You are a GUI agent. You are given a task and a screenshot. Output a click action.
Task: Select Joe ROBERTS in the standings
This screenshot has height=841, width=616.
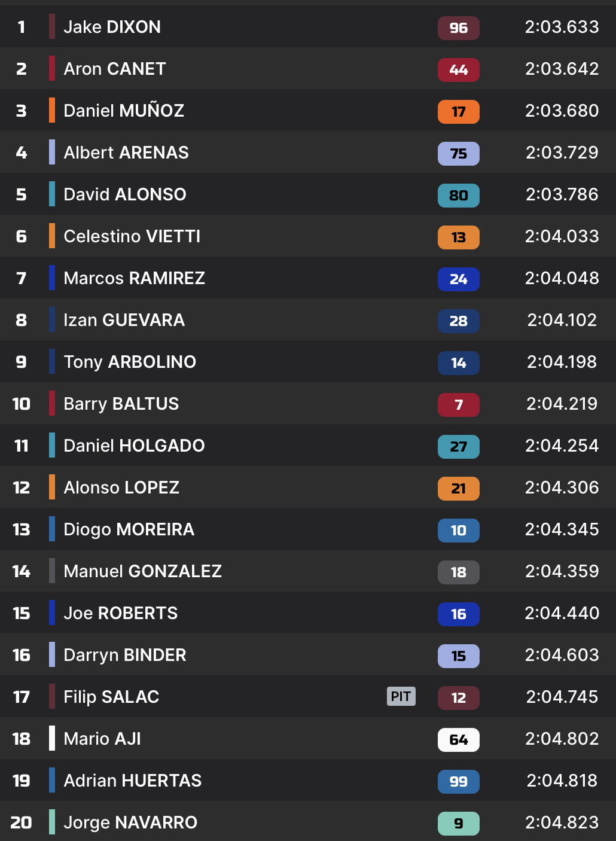120,613
